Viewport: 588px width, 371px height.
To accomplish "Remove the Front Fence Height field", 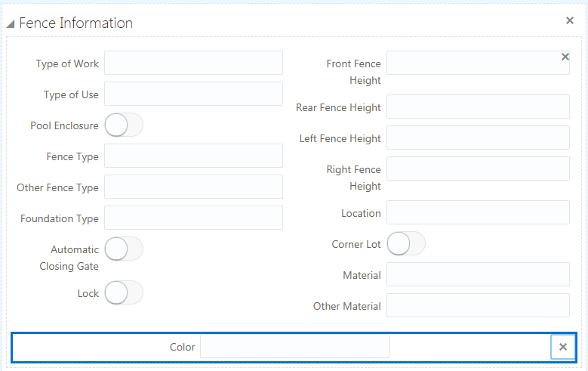I will [565, 57].
